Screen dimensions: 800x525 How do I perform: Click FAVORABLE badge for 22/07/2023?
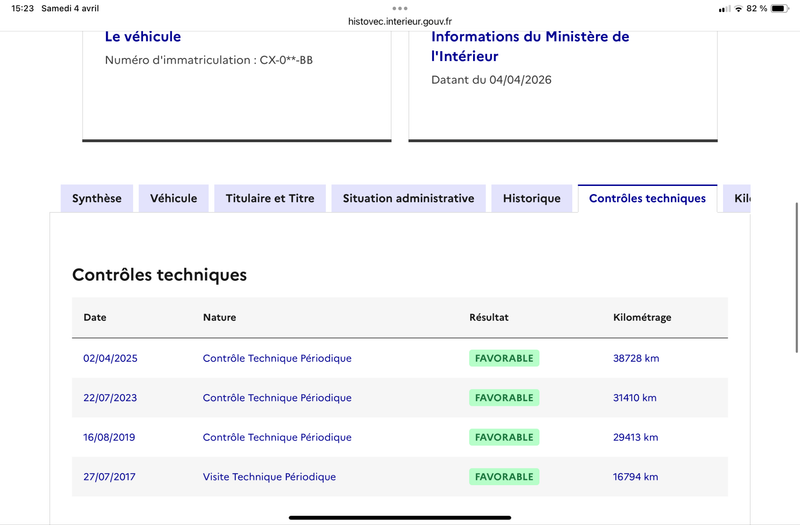point(504,397)
